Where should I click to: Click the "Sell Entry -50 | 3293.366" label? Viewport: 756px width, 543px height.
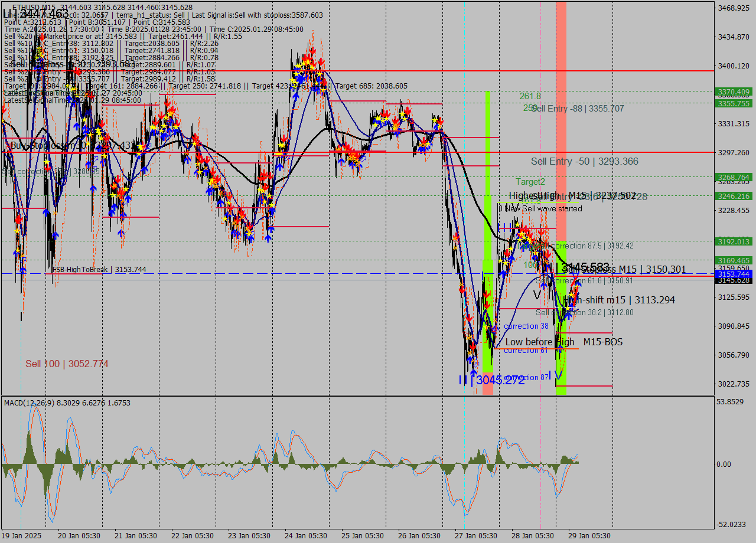tap(584, 161)
